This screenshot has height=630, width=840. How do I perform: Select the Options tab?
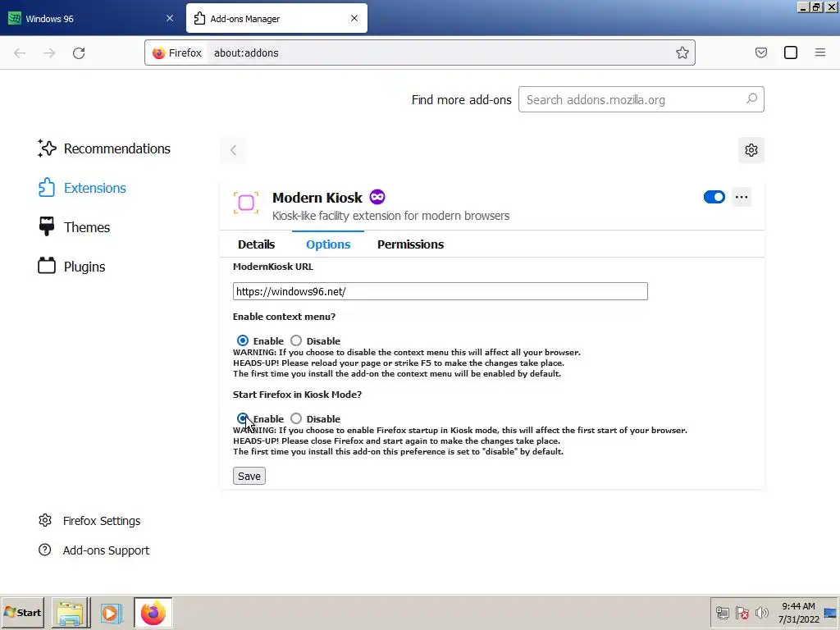328,244
